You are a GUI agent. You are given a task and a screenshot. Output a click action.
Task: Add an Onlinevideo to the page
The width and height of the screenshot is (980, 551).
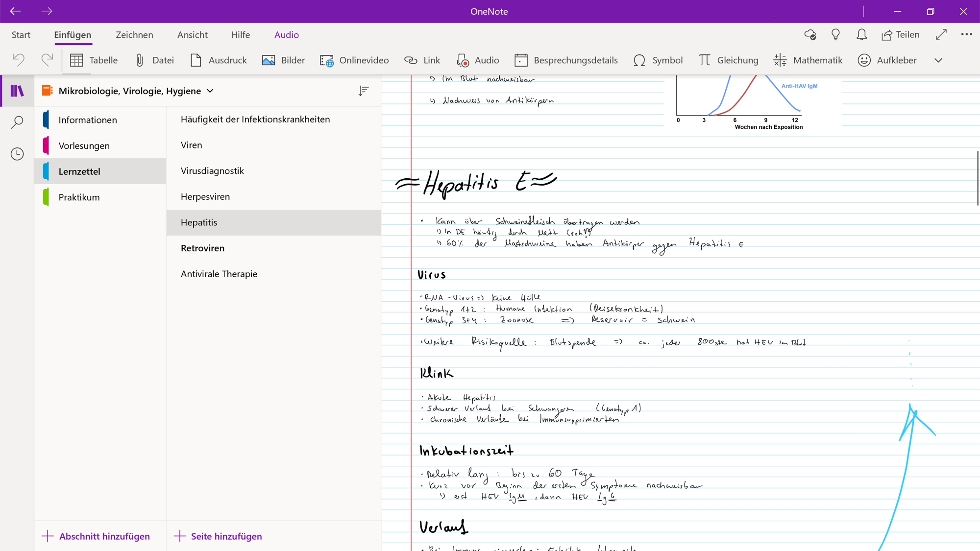(354, 60)
